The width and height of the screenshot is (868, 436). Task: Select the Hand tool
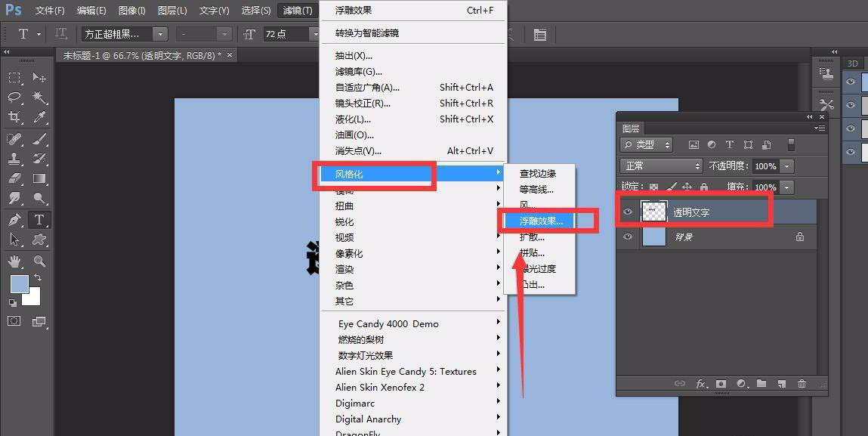point(14,261)
